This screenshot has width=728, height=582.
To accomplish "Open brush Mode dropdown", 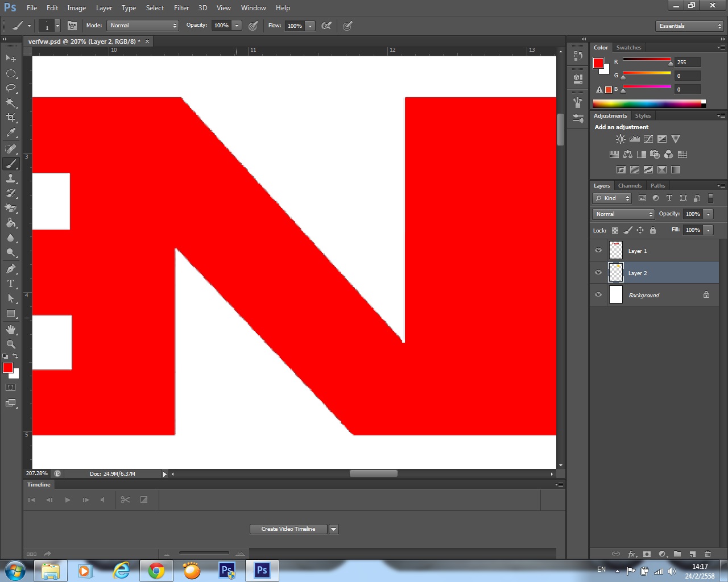I will coord(143,26).
